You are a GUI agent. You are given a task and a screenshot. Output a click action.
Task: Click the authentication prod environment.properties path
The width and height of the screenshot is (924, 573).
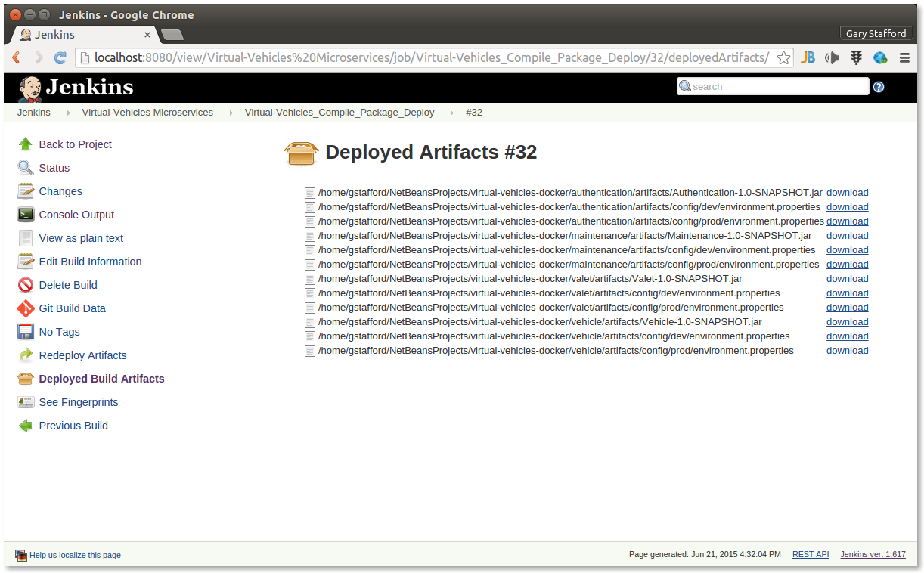pyautogui.click(x=571, y=221)
